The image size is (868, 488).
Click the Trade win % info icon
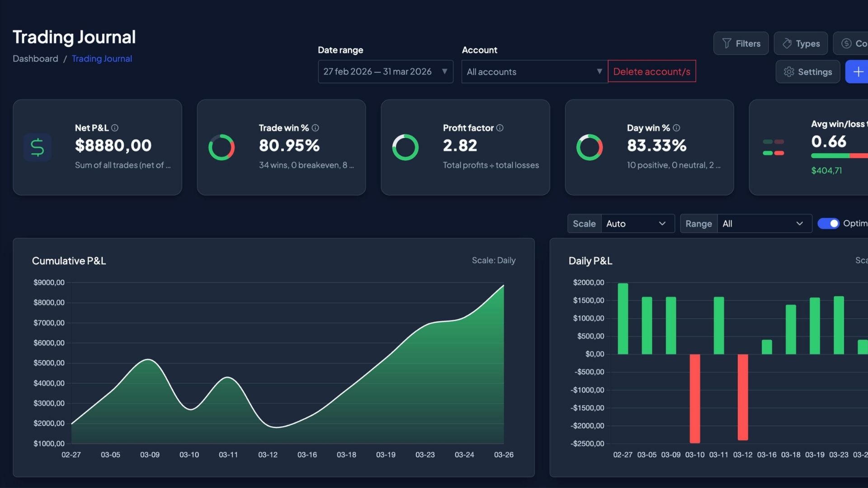pyautogui.click(x=316, y=128)
